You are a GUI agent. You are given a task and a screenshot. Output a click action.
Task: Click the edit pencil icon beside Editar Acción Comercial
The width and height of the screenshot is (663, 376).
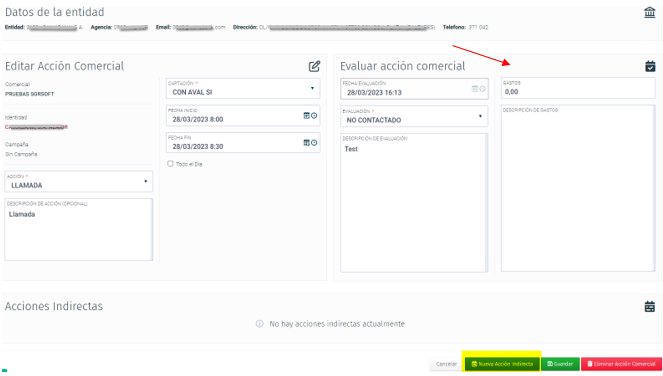314,66
